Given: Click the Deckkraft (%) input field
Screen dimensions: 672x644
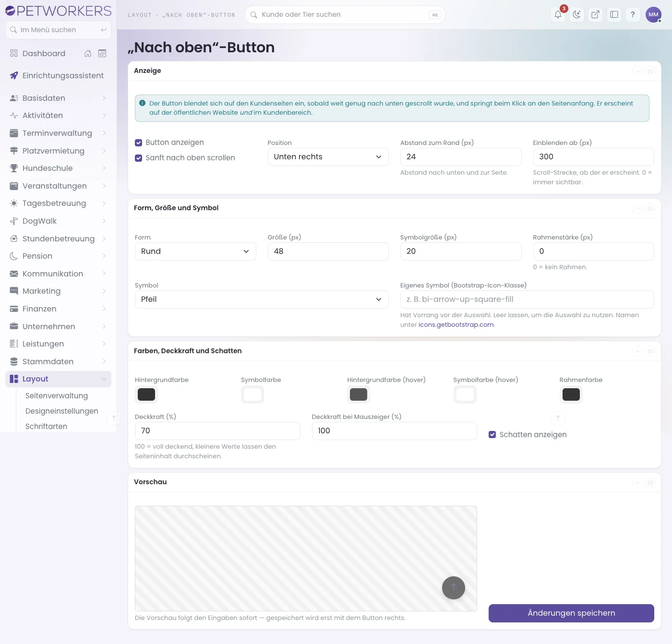Looking at the screenshot, I should coord(217,431).
